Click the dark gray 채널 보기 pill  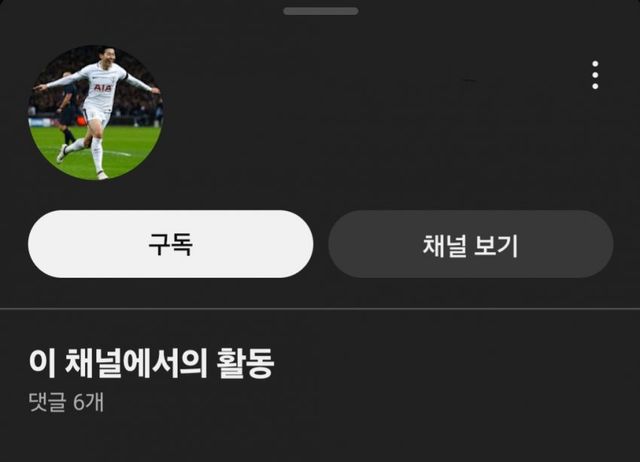point(471,244)
